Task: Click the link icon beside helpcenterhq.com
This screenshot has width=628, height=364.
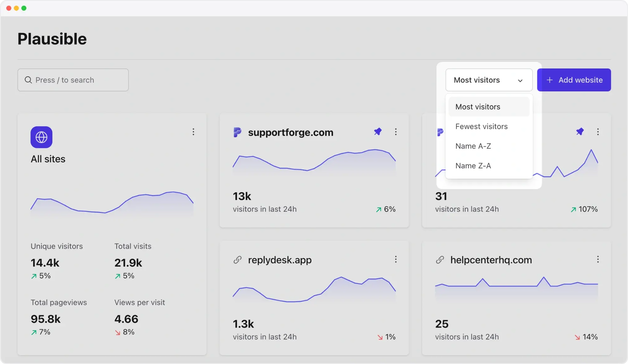Action: click(x=440, y=260)
